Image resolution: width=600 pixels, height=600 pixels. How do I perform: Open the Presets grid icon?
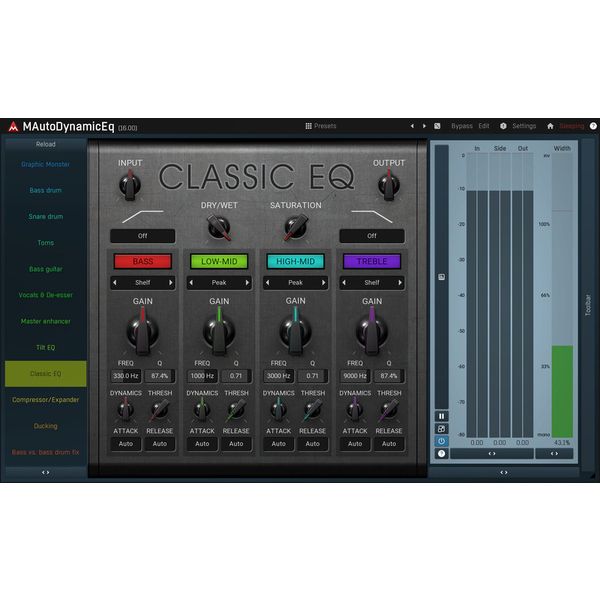pyautogui.click(x=308, y=126)
